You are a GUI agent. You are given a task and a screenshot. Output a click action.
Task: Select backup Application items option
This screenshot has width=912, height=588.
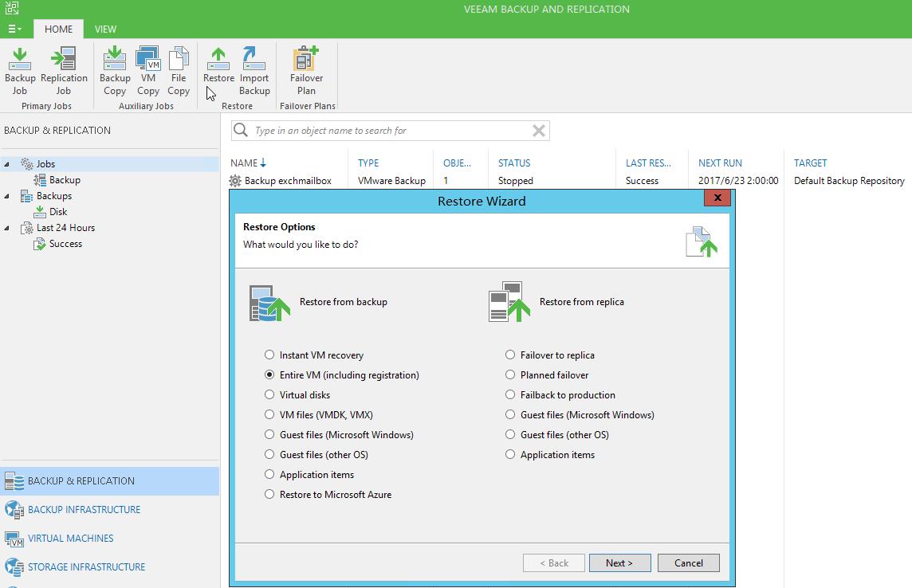pyautogui.click(x=269, y=474)
